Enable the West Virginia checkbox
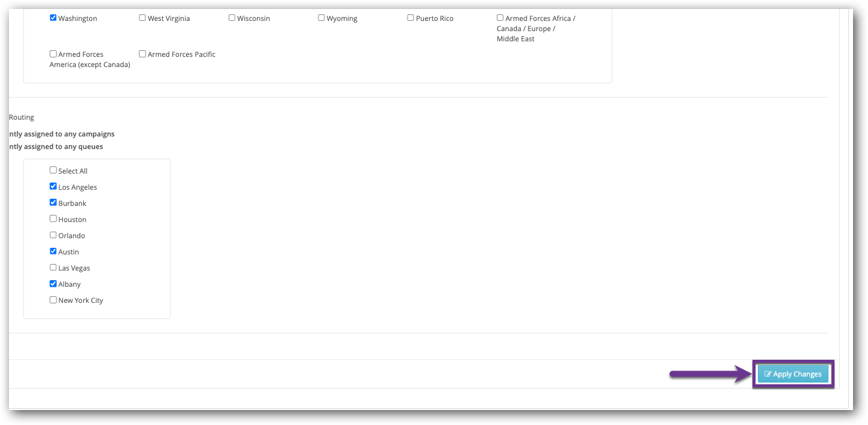The width and height of the screenshot is (868, 425). pyautogui.click(x=142, y=17)
